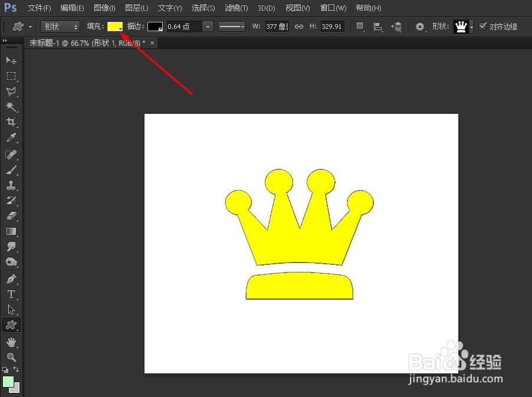Select the Horizontal Type tool

pos(11,294)
